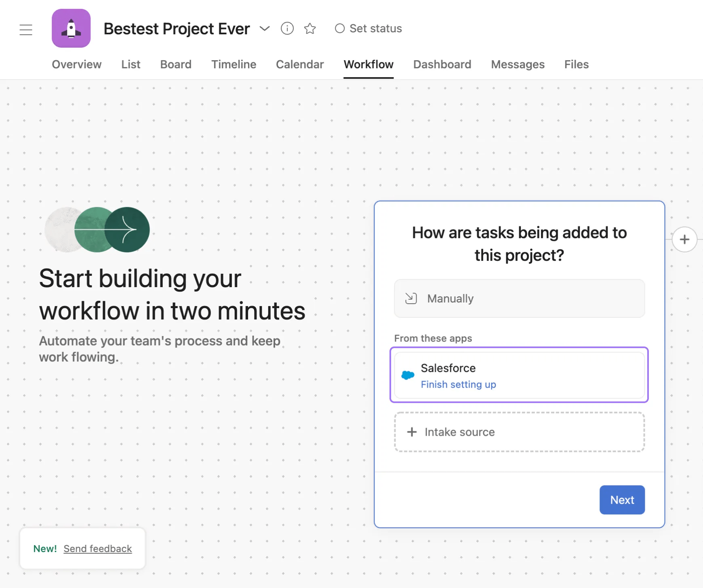
Task: Open the Board tab
Action: coord(176,64)
